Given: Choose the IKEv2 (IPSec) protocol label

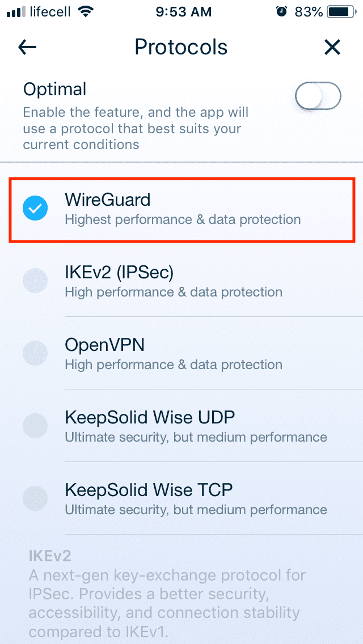Looking at the screenshot, I should (119, 272).
